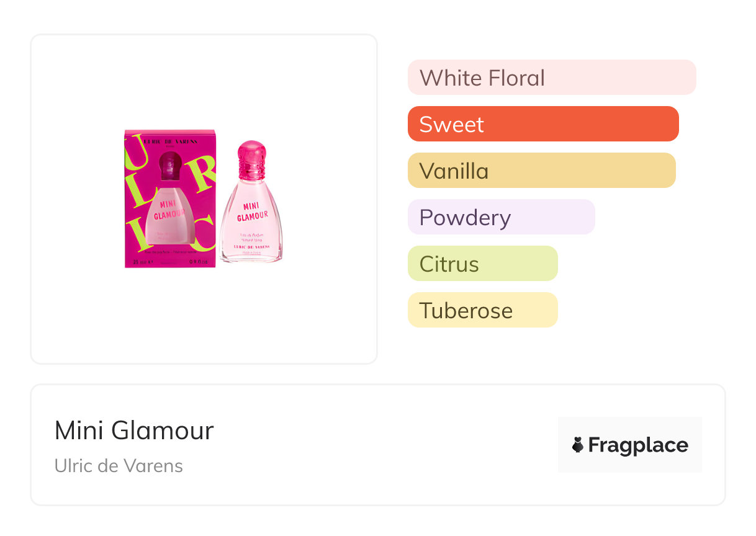Click the Ulric de Varens brand name below the title
Image resolution: width=756 pixels, height=536 pixels.
tap(119, 466)
